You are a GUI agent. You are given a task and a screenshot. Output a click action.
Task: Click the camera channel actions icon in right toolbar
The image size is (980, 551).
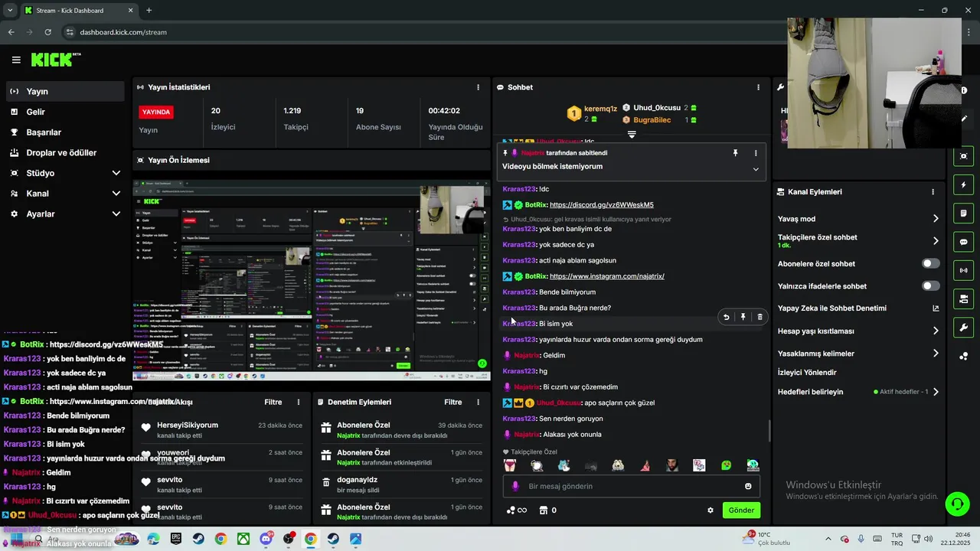[x=964, y=298]
